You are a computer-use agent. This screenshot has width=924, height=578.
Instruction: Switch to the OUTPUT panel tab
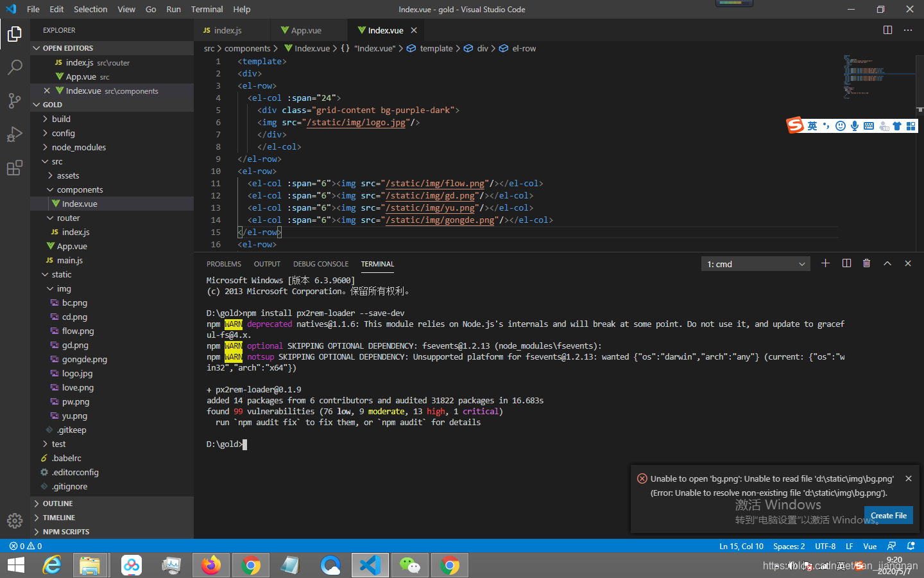coord(267,264)
